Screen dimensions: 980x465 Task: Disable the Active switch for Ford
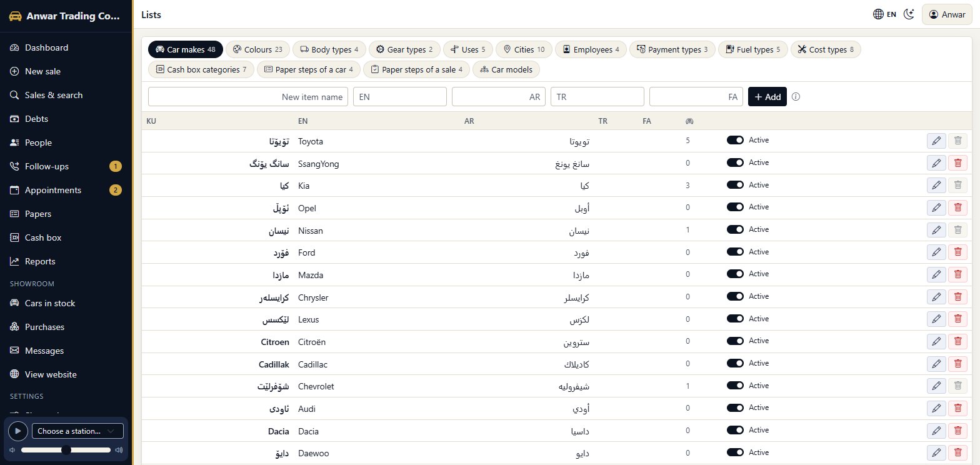pyautogui.click(x=735, y=252)
